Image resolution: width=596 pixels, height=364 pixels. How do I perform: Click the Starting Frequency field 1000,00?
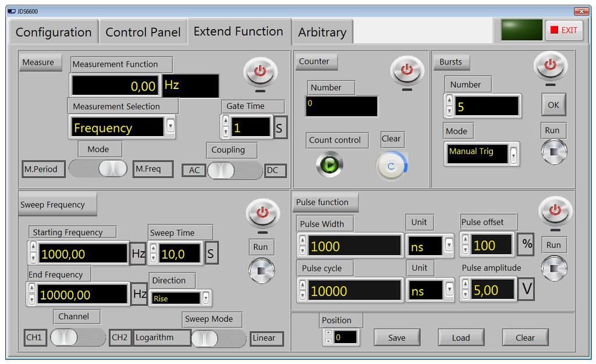pos(83,253)
